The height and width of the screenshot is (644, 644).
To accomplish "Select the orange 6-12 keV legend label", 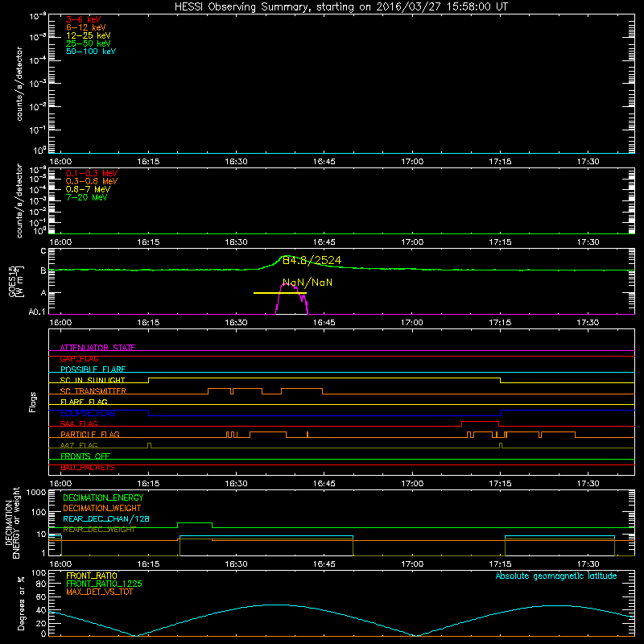I will click(86, 27).
